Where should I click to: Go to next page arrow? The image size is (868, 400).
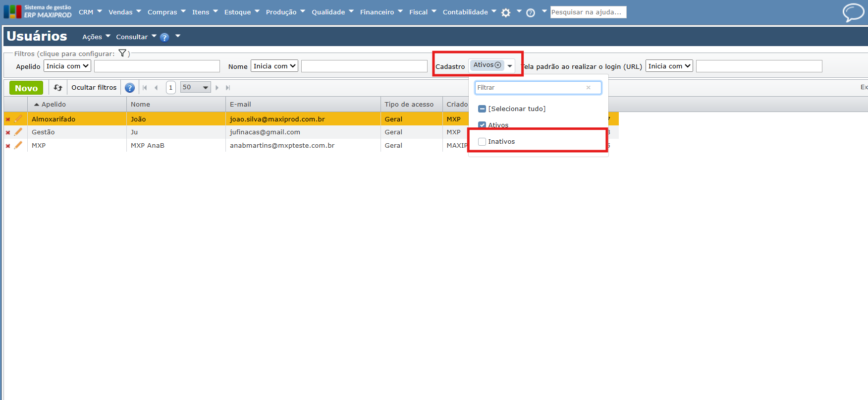coord(217,88)
